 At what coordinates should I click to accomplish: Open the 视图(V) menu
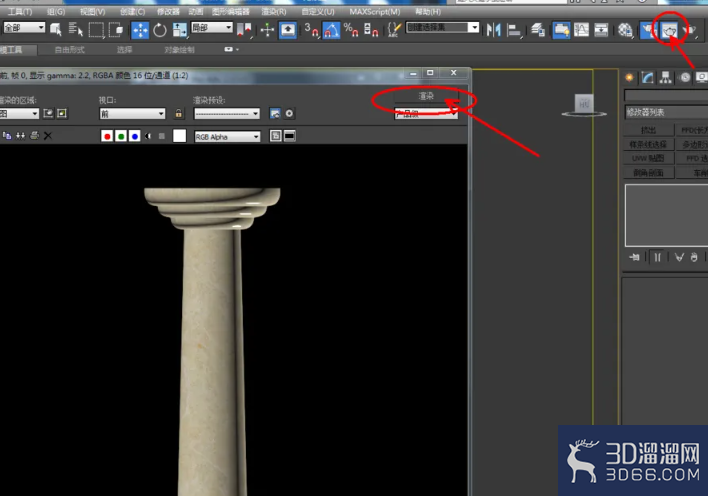point(92,11)
